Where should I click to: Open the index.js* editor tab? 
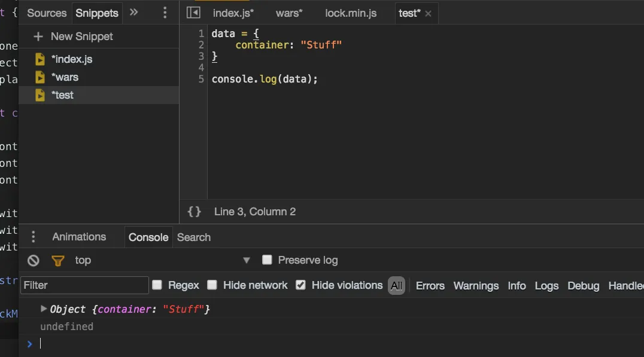233,13
